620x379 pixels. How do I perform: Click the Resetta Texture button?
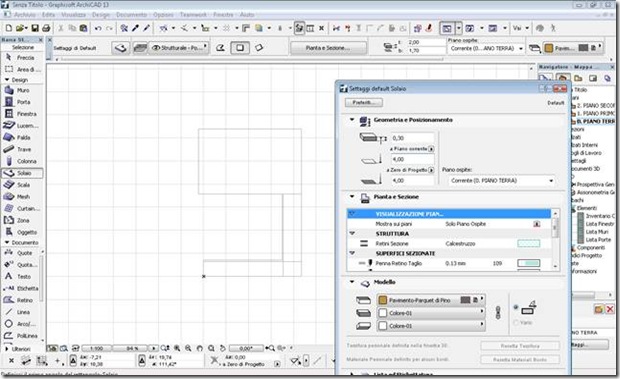520,346
